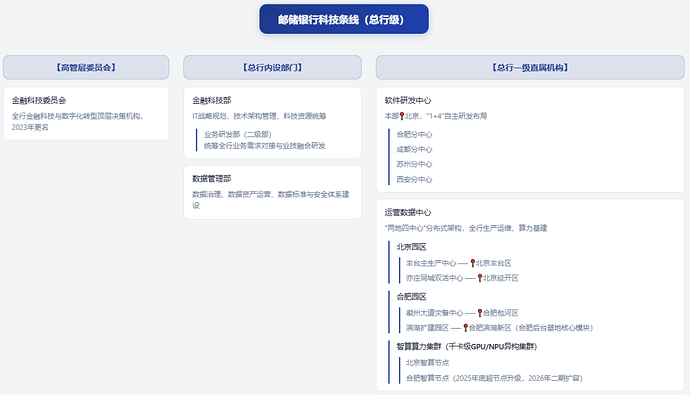The image size is (690, 395).
Task: Select the 合肥园区 section heading
Action: pyautogui.click(x=411, y=297)
